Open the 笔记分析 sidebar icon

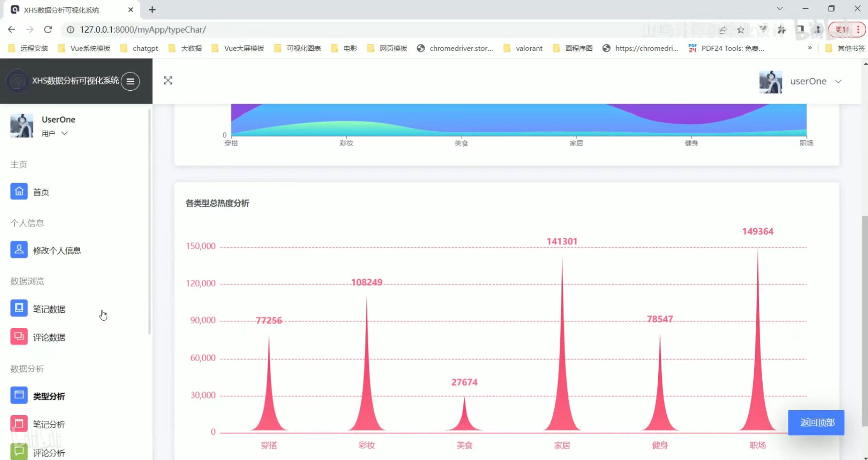(19, 424)
